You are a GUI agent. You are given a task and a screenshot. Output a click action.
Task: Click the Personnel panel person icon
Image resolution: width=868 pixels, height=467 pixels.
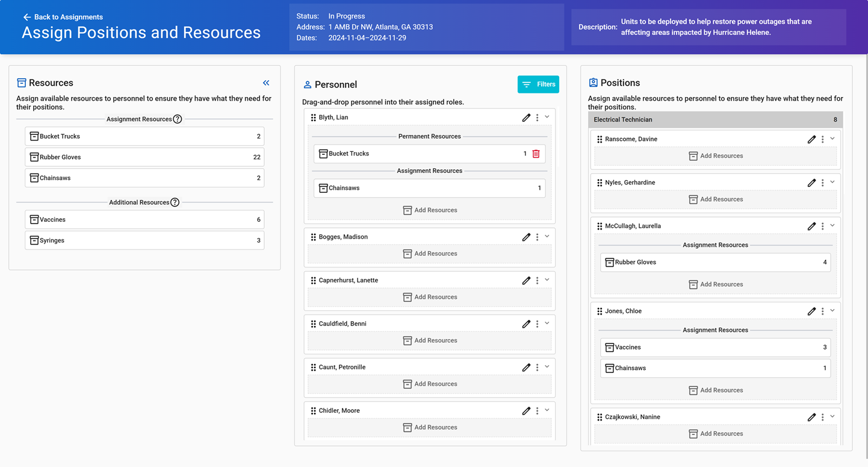(x=308, y=84)
